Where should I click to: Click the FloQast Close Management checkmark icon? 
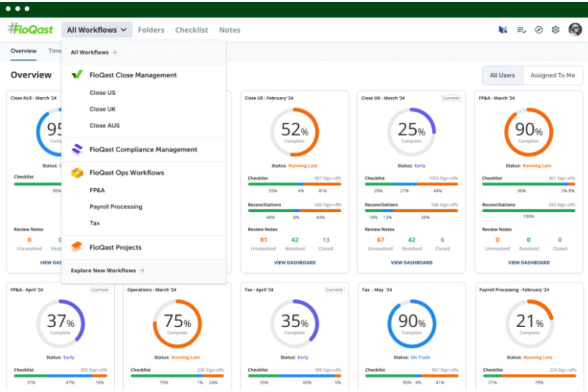(77, 74)
